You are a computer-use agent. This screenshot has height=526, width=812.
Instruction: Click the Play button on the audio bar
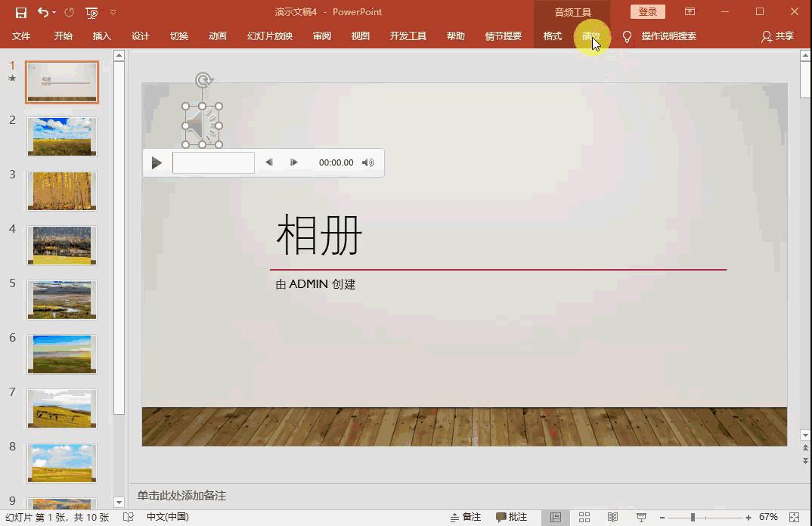pos(157,162)
